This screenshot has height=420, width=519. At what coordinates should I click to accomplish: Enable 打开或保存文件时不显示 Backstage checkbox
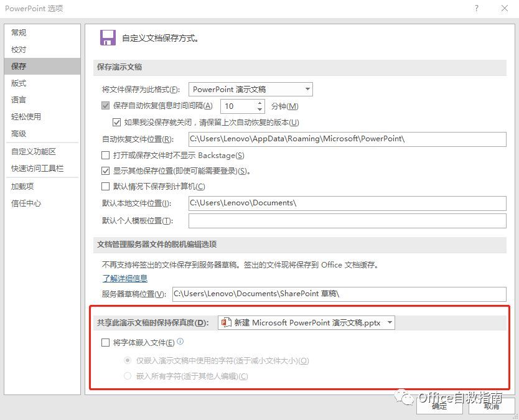(x=105, y=155)
